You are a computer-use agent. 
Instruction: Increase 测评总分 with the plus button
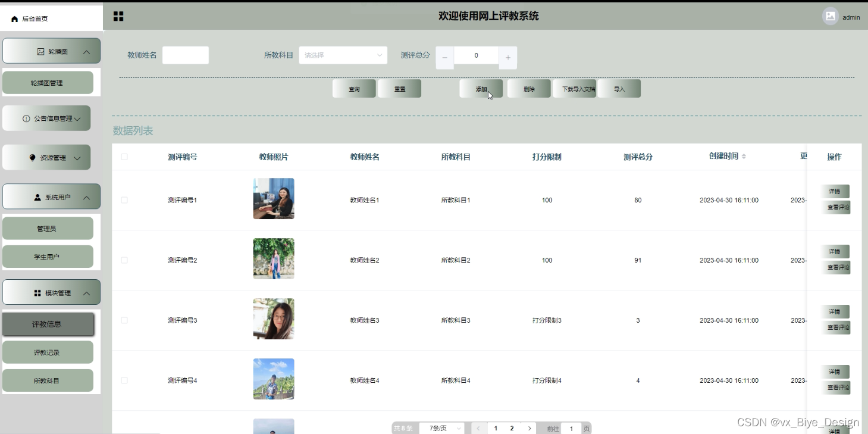508,58
